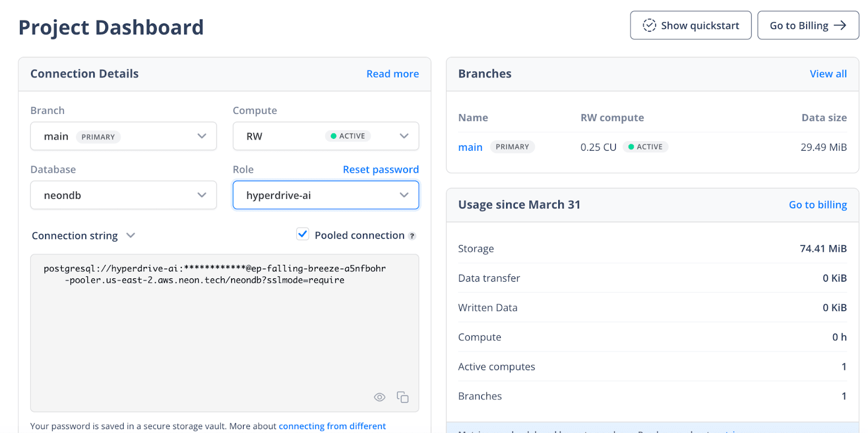
Task: Expand the Connection string format selector
Action: (x=83, y=235)
